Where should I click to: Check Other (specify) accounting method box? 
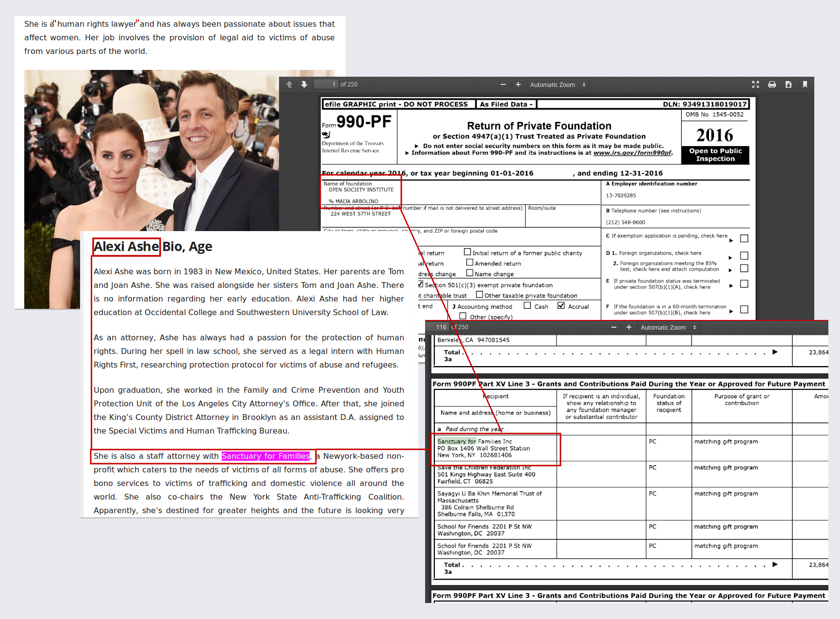coord(463,316)
